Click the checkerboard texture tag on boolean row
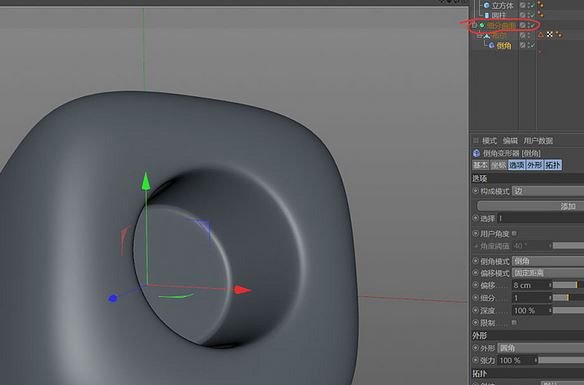This screenshot has height=385, width=584. 550,35
